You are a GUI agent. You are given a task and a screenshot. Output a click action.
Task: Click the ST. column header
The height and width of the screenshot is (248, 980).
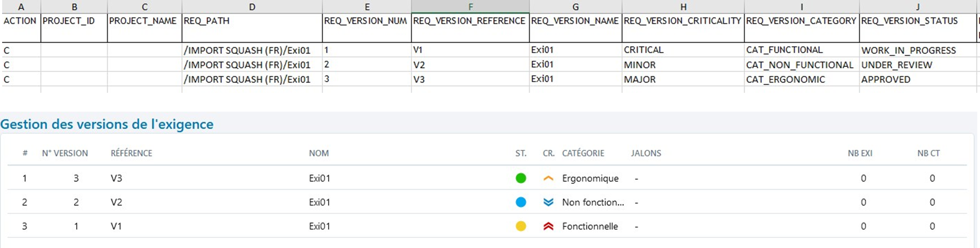(x=520, y=153)
